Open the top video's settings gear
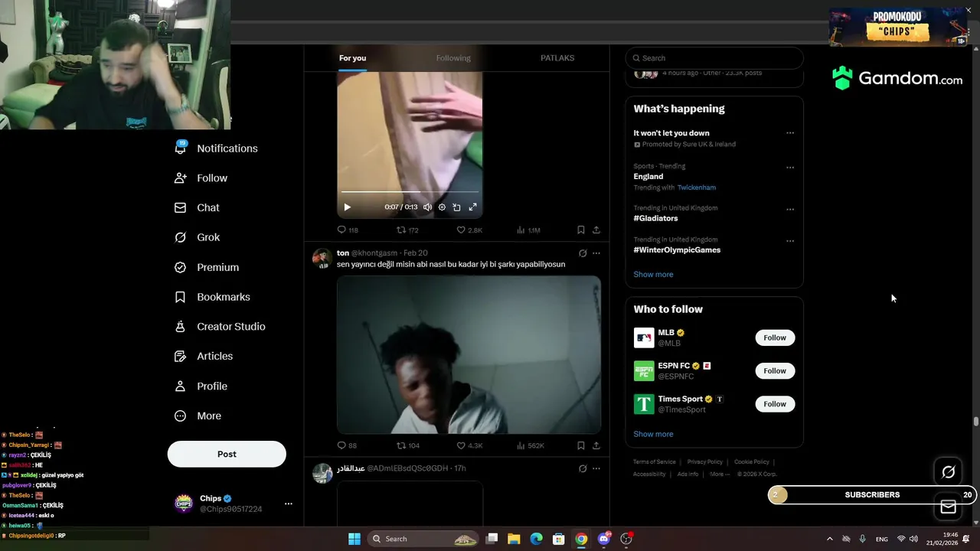The image size is (980, 551). (x=442, y=207)
